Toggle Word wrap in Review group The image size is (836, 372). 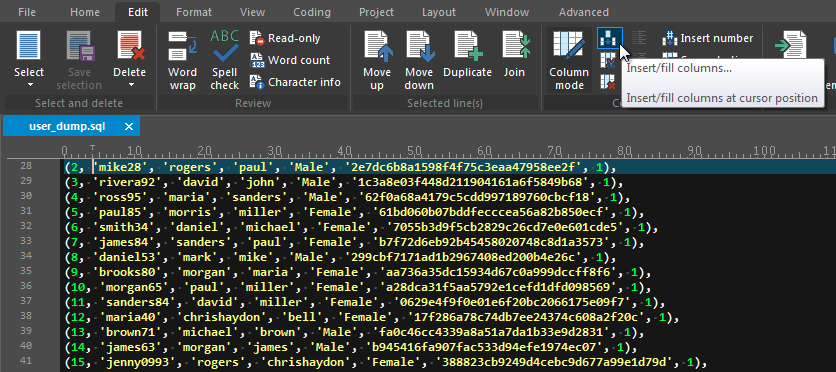click(182, 60)
